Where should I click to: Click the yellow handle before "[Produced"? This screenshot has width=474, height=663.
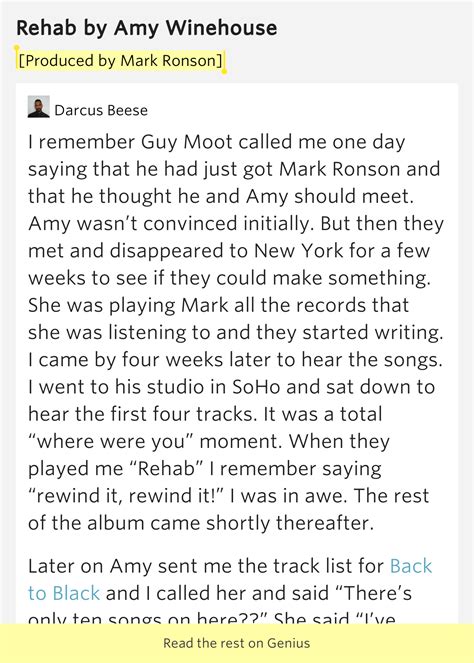[x=16, y=48]
